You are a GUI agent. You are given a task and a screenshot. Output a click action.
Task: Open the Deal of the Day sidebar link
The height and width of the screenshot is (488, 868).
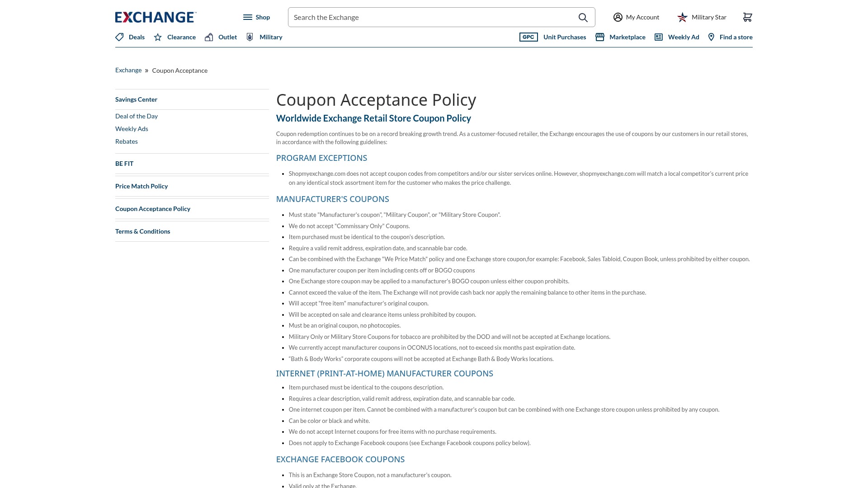(x=137, y=116)
